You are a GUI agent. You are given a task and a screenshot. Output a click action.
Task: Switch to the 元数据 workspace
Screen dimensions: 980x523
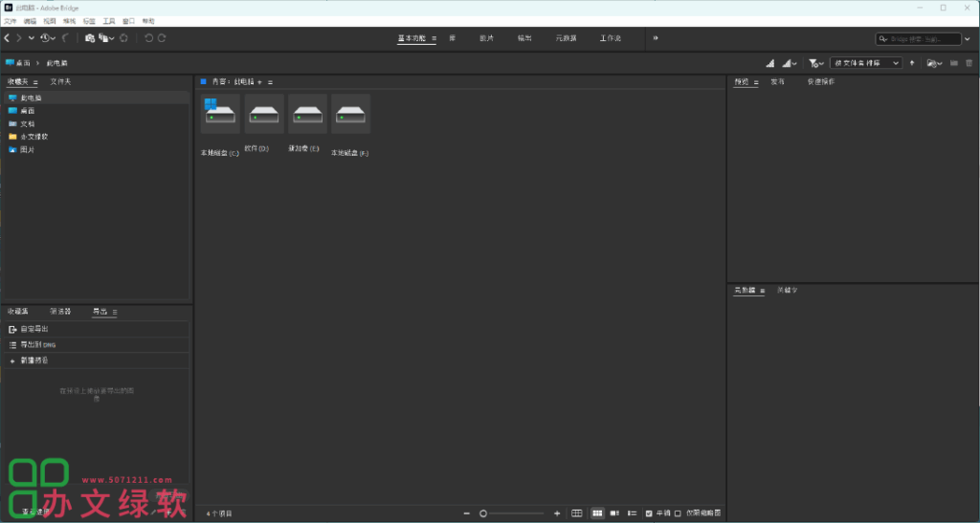coord(567,38)
